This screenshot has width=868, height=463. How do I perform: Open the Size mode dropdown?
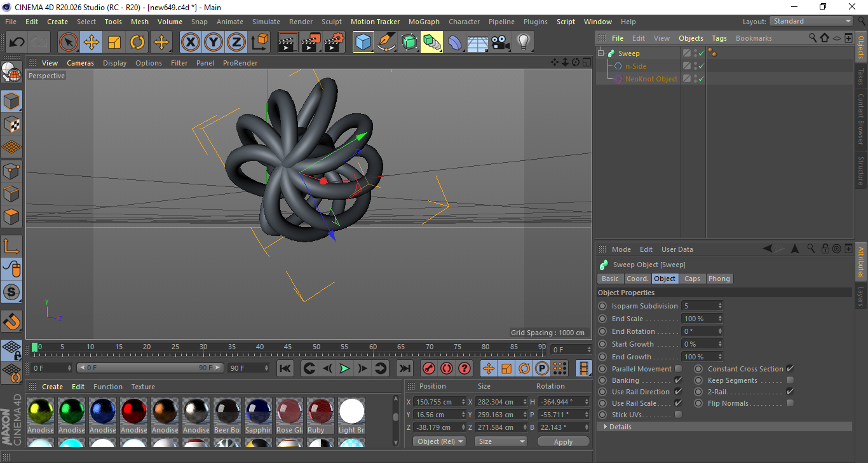click(502, 441)
